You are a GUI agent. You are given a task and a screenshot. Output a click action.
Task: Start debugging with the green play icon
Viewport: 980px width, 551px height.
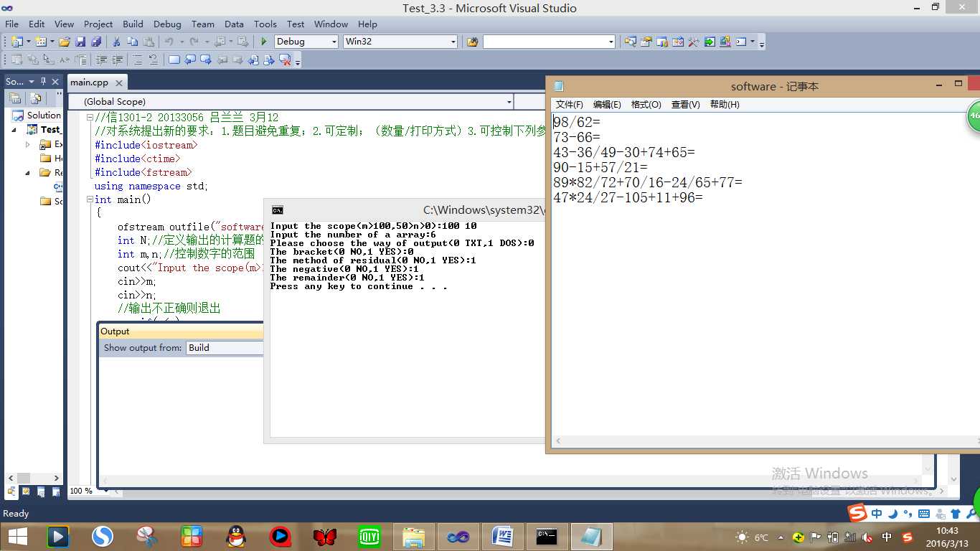(264, 42)
